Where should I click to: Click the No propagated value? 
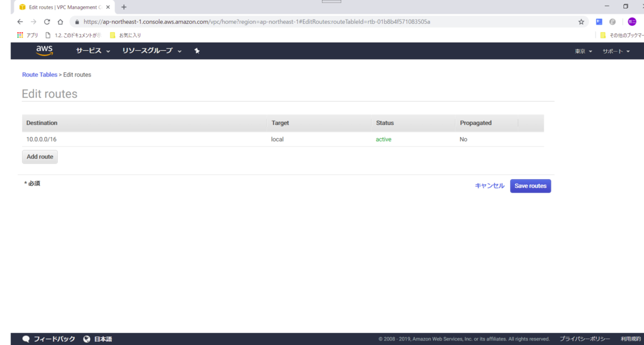(464, 140)
